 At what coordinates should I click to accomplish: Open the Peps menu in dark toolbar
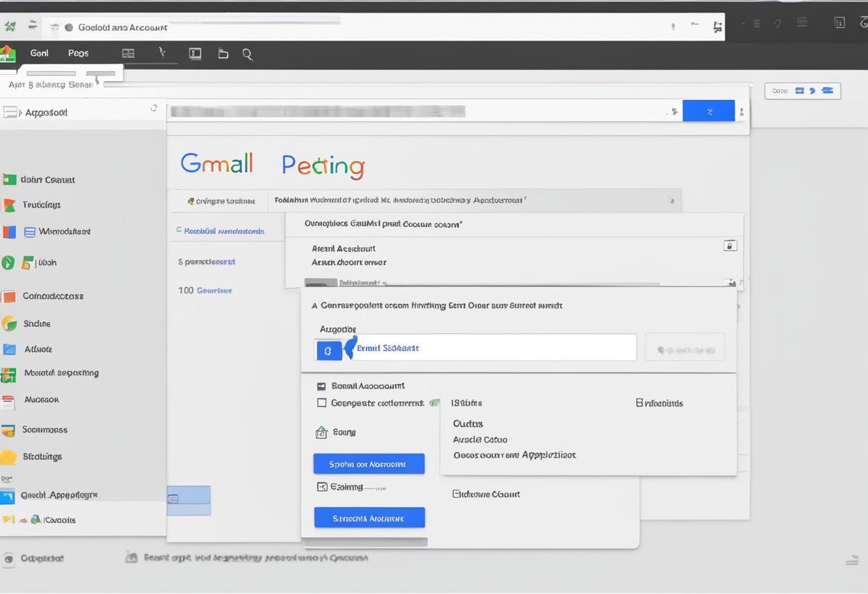[x=79, y=54]
